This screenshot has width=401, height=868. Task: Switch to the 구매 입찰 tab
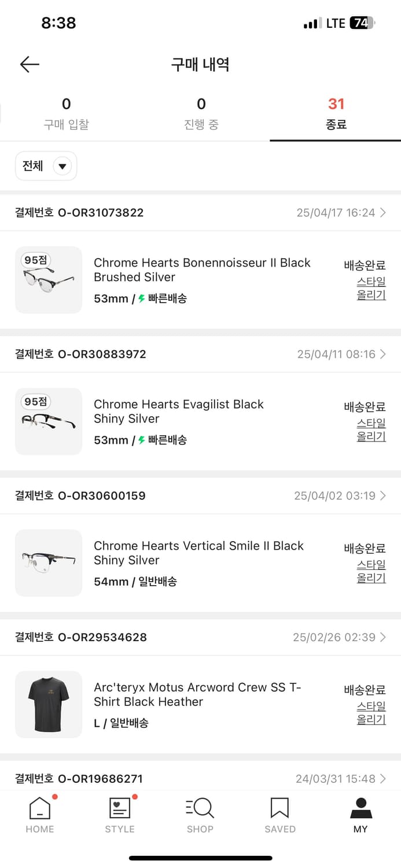tap(67, 113)
